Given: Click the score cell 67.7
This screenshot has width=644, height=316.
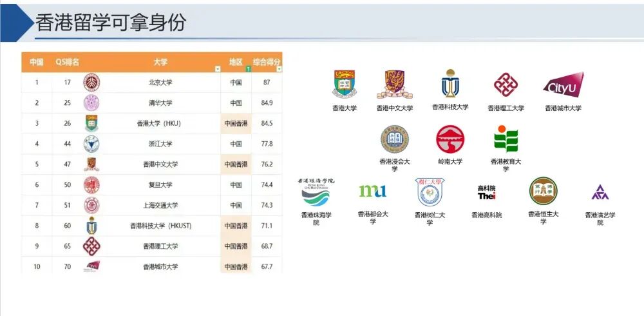Looking at the screenshot, I should (267, 266).
